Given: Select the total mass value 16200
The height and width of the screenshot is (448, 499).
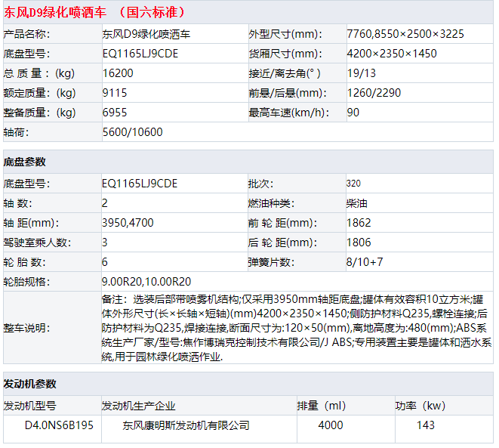Looking at the screenshot, I should coord(119,73).
